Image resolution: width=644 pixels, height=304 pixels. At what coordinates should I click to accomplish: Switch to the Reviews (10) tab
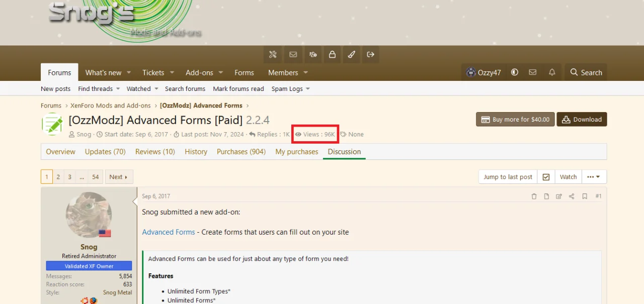154,152
